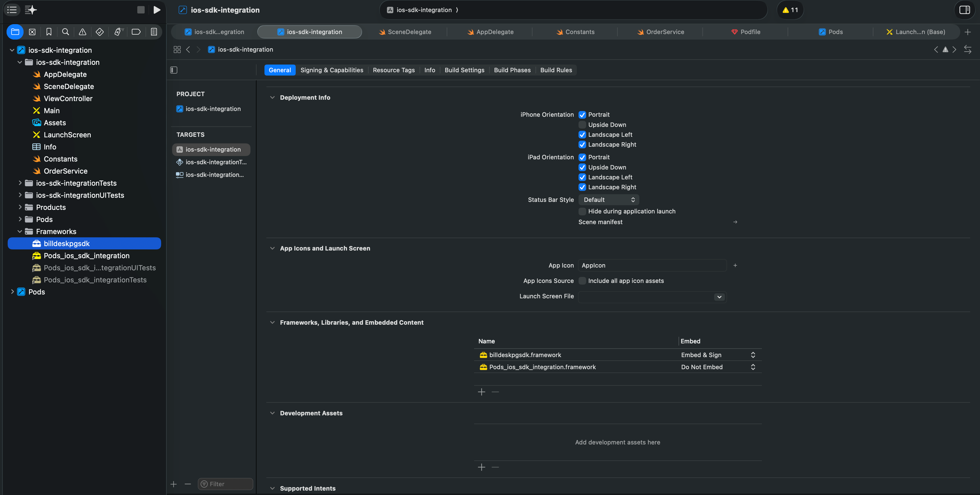Jump to next issue arrow

click(954, 50)
